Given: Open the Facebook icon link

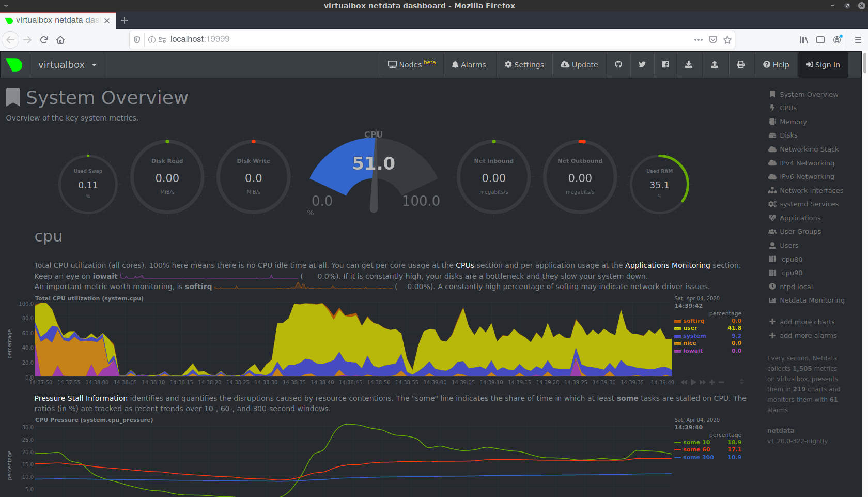Looking at the screenshot, I should point(665,65).
